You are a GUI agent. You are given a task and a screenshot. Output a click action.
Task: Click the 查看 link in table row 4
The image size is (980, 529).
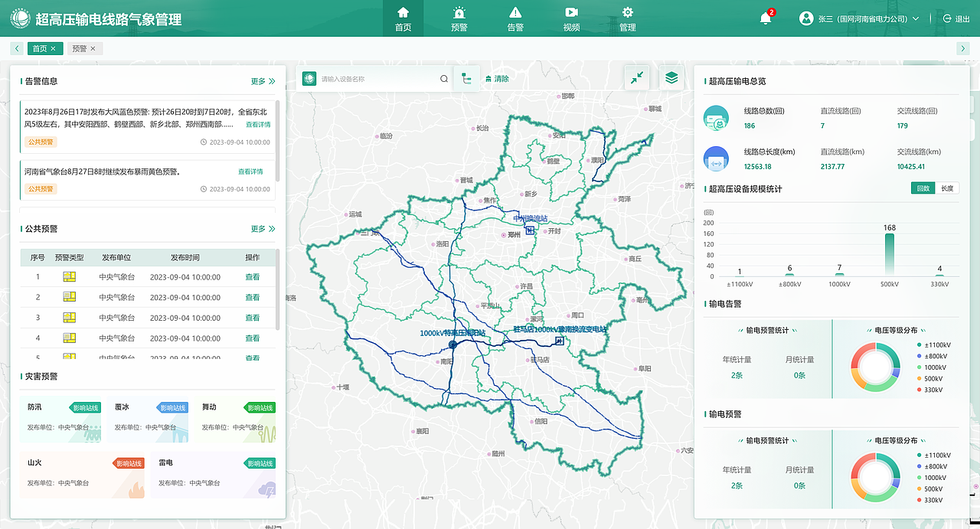coord(252,338)
